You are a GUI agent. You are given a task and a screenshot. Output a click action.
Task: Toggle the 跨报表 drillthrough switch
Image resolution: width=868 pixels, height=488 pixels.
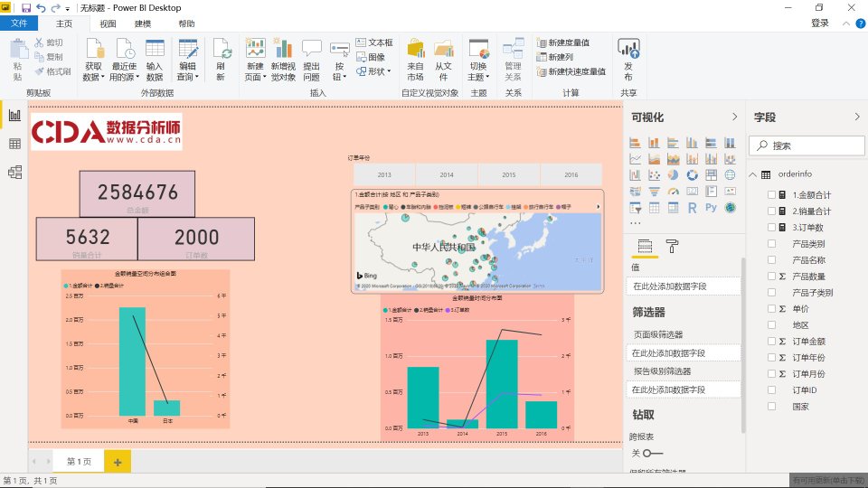(x=653, y=453)
